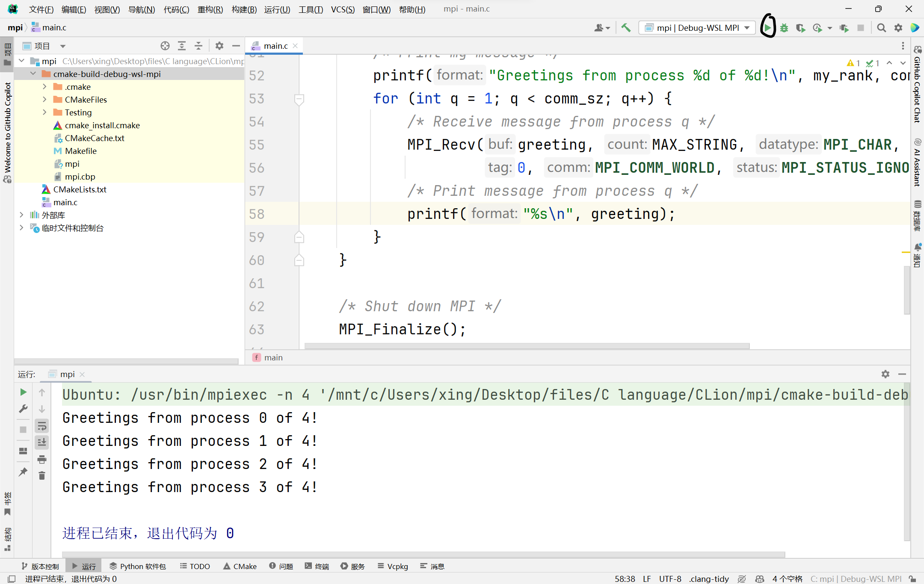This screenshot has width=924, height=584.
Task: Build project with the hammer icon
Action: [x=626, y=28]
